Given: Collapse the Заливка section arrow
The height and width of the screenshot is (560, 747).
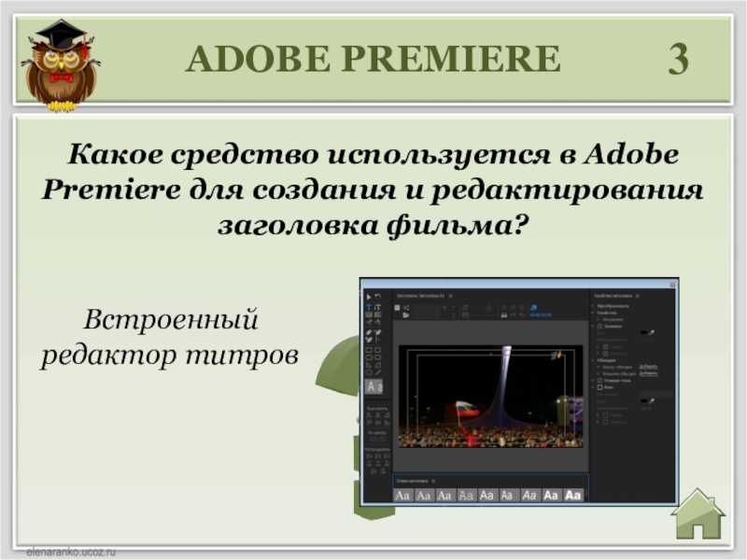Looking at the screenshot, I should pos(593,326).
